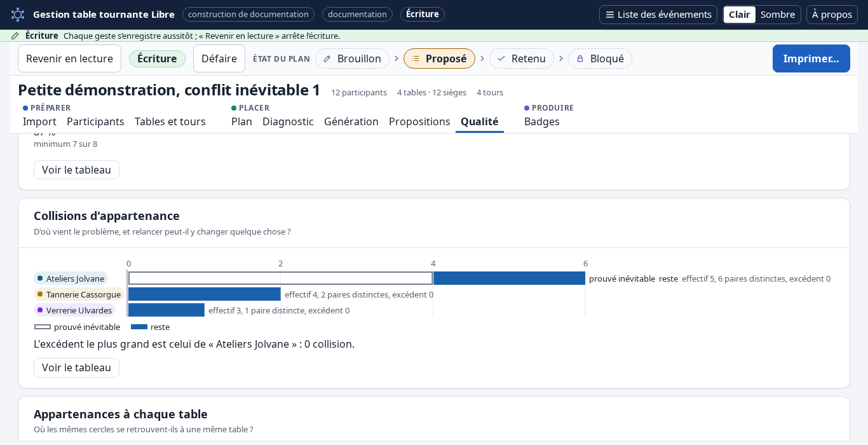The width and height of the screenshot is (868, 445).
Task: Click the blue 'reste' bar for Ateliers Jolvane
Action: [x=509, y=278]
